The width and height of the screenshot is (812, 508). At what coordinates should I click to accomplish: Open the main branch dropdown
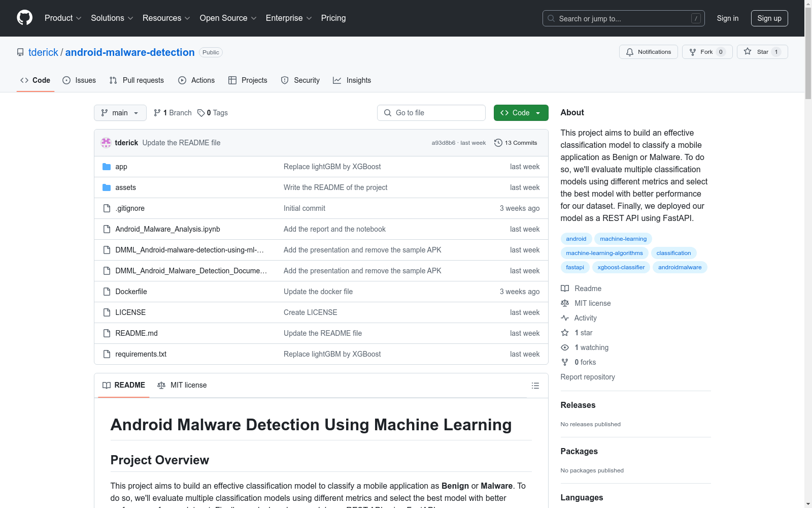(x=120, y=113)
